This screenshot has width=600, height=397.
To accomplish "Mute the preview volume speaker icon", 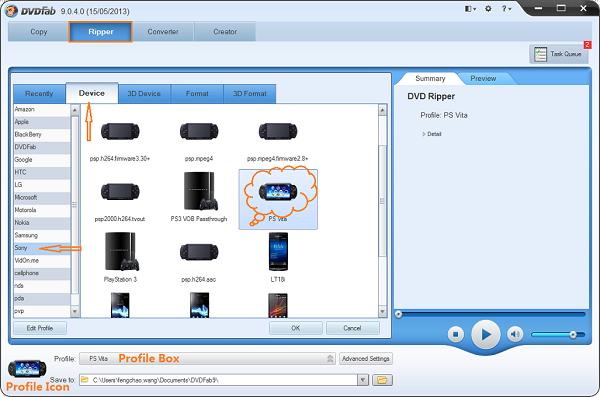I will pyautogui.click(x=515, y=334).
